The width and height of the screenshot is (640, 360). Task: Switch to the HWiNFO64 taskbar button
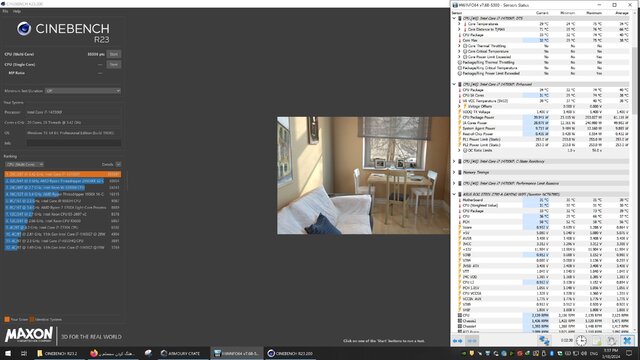tap(237, 353)
